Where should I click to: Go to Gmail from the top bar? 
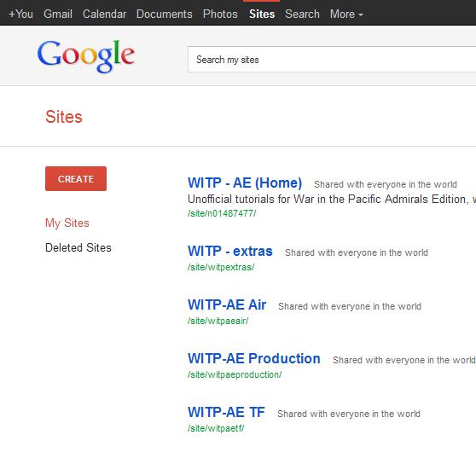click(58, 14)
